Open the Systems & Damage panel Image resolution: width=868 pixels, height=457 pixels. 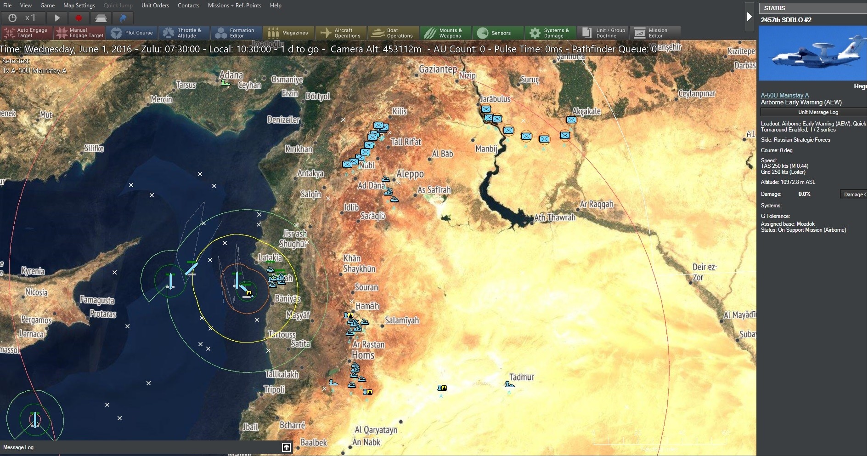550,33
